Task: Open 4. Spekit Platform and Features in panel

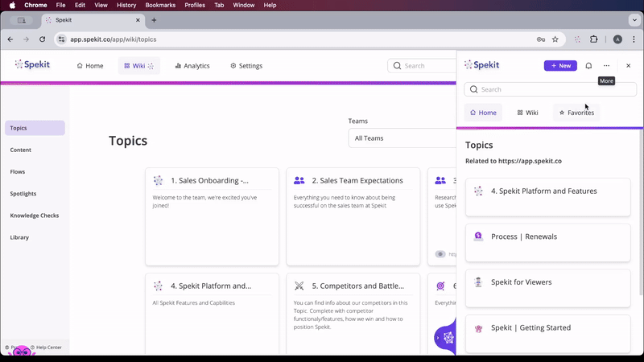Action: (x=548, y=197)
